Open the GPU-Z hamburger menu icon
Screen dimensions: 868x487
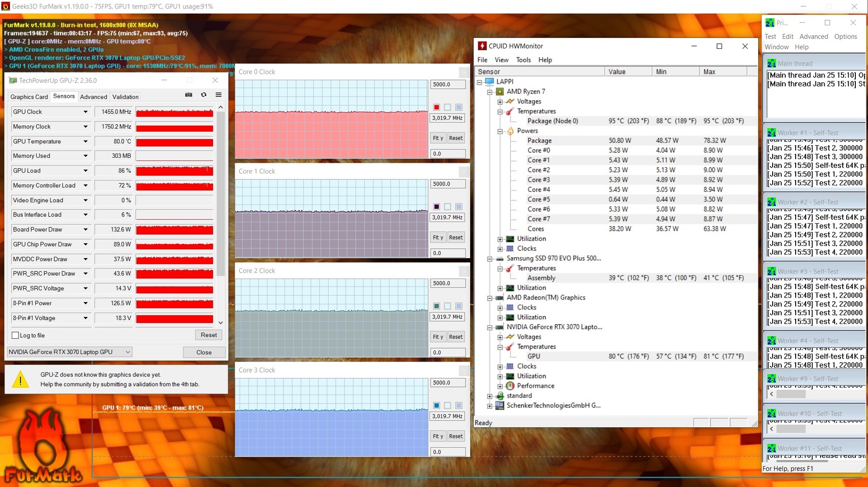[x=218, y=95]
